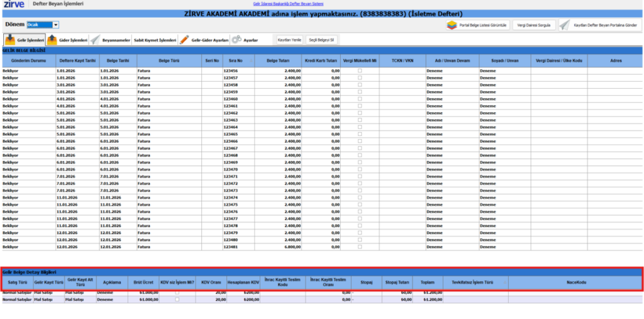Click the Gelir-Gider Ayarları pencil icon
The image size is (644, 319).
point(184,40)
